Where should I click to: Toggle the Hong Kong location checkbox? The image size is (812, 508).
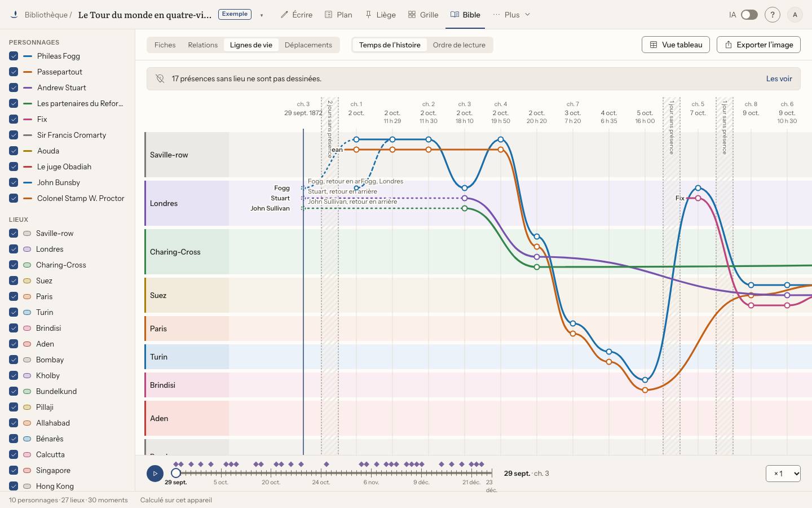(14, 486)
